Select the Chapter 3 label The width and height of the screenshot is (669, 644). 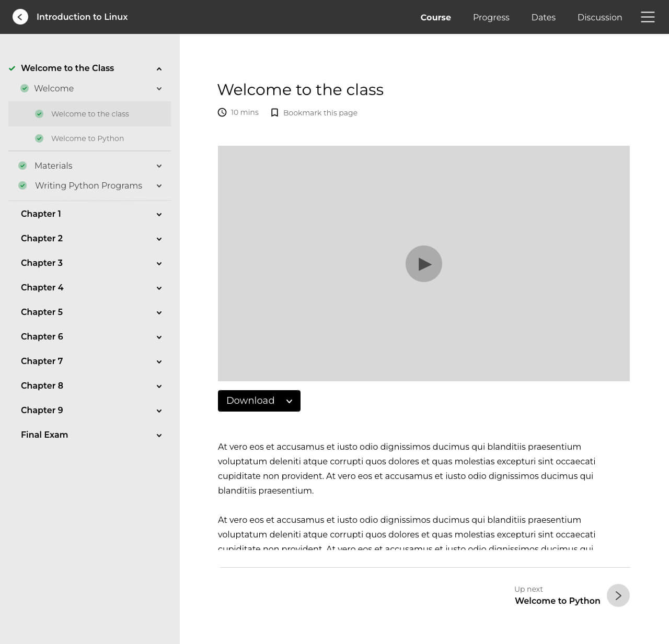pos(42,263)
